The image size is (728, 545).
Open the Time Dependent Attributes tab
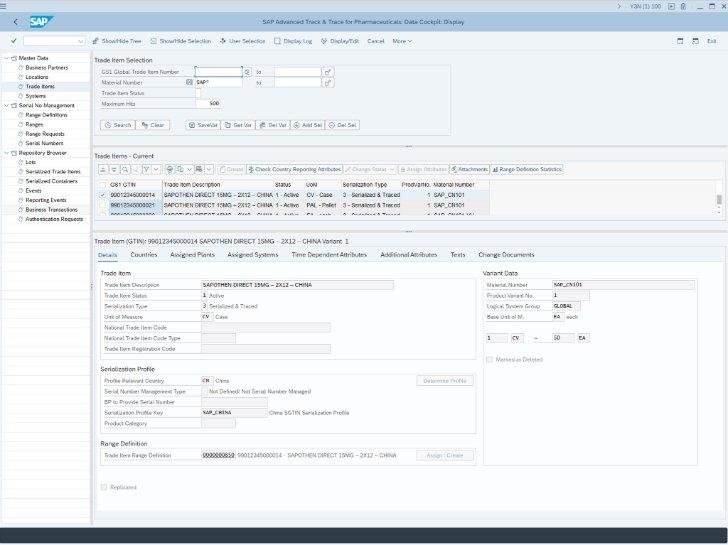pyautogui.click(x=329, y=255)
